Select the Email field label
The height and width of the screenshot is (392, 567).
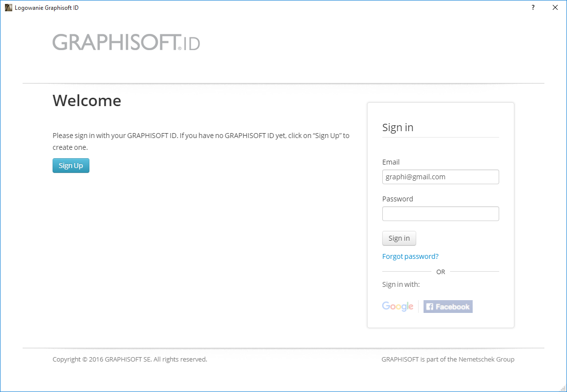(x=391, y=162)
